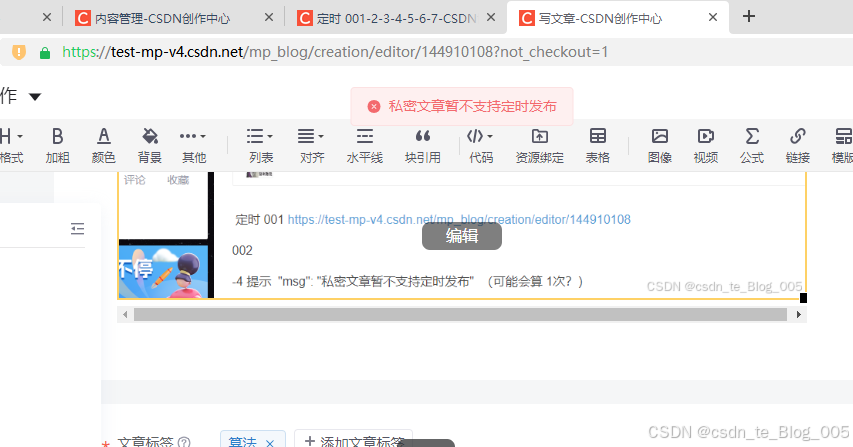Switch to 定时 001-2-3-4-5-6-7 tab

[396, 18]
